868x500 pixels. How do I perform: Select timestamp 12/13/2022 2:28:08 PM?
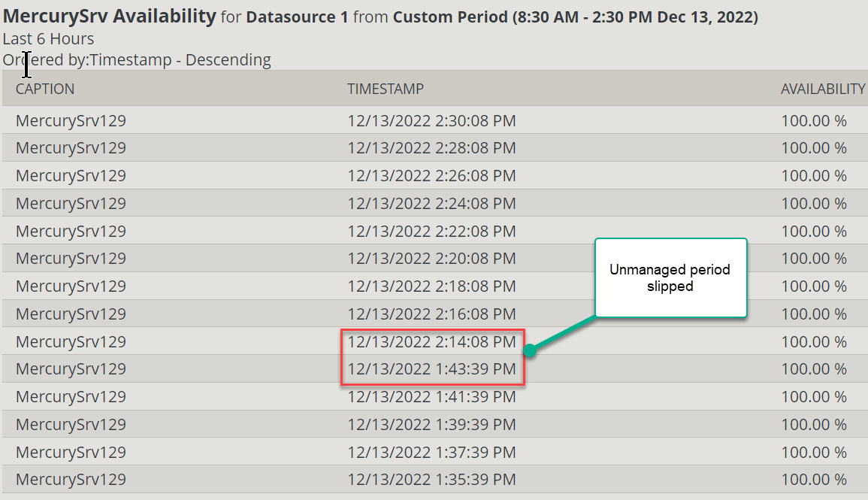432,148
